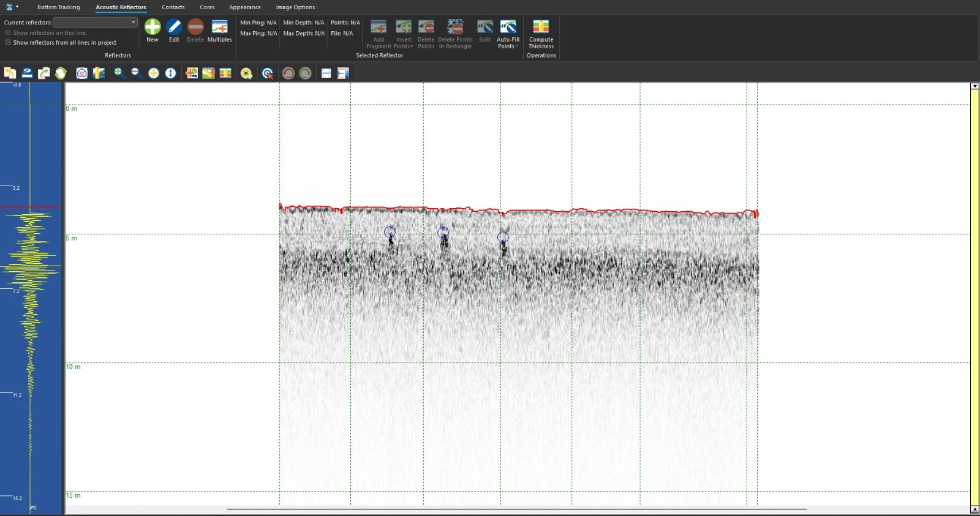
Task: Click the first blue contact circle marker
Action: (390, 232)
